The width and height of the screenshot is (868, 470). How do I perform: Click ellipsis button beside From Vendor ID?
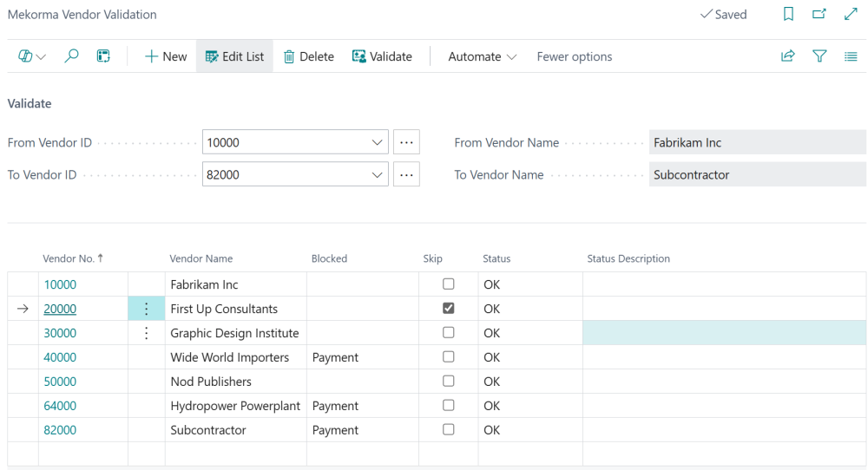coord(406,143)
